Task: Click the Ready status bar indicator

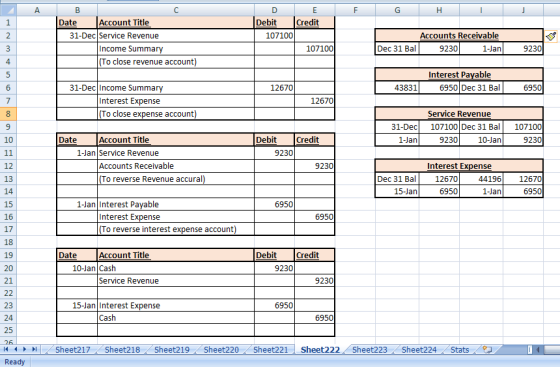Action: 15,362
